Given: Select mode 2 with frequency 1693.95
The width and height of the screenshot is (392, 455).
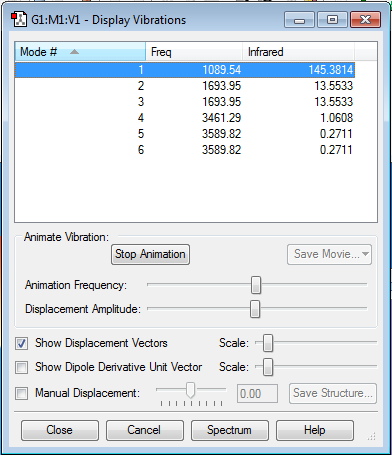Looking at the screenshot, I should coord(185,86).
